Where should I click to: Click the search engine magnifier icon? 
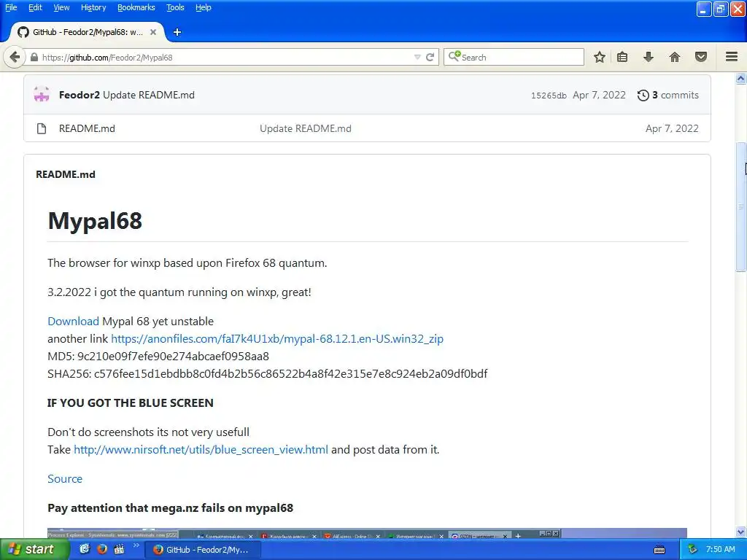click(x=454, y=56)
